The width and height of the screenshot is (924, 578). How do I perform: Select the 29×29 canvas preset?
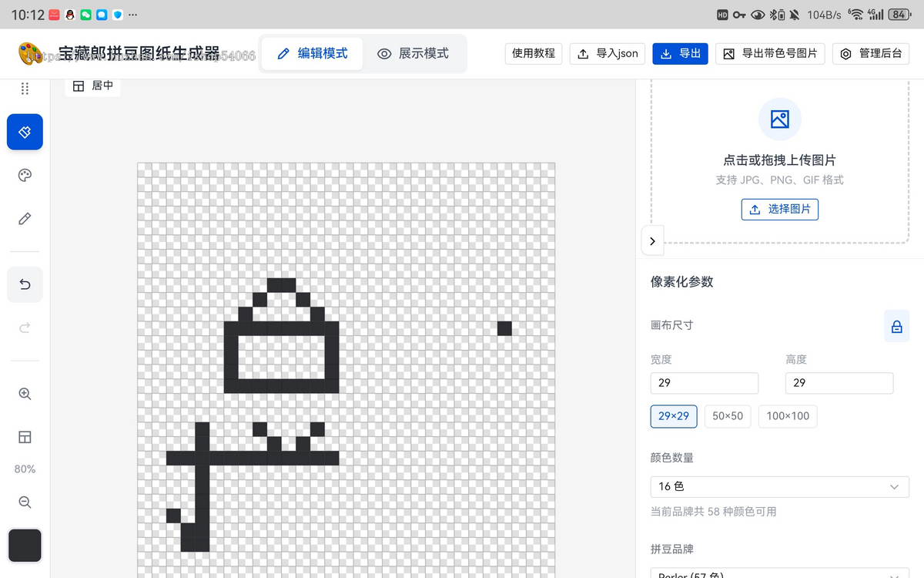coord(674,416)
